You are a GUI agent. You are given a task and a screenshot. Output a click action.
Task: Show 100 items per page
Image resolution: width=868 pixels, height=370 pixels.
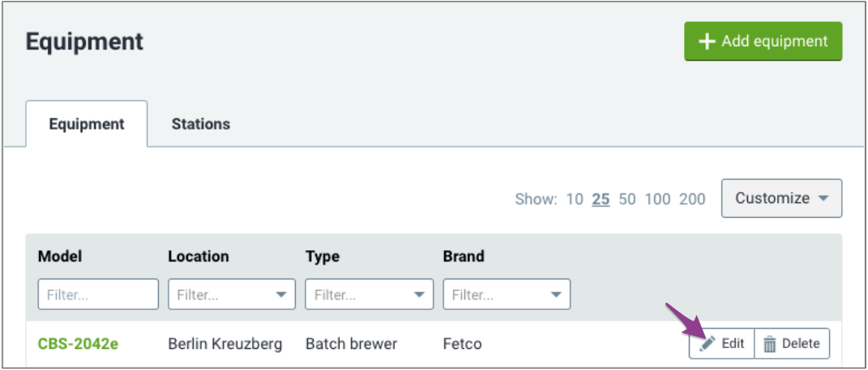tap(657, 199)
